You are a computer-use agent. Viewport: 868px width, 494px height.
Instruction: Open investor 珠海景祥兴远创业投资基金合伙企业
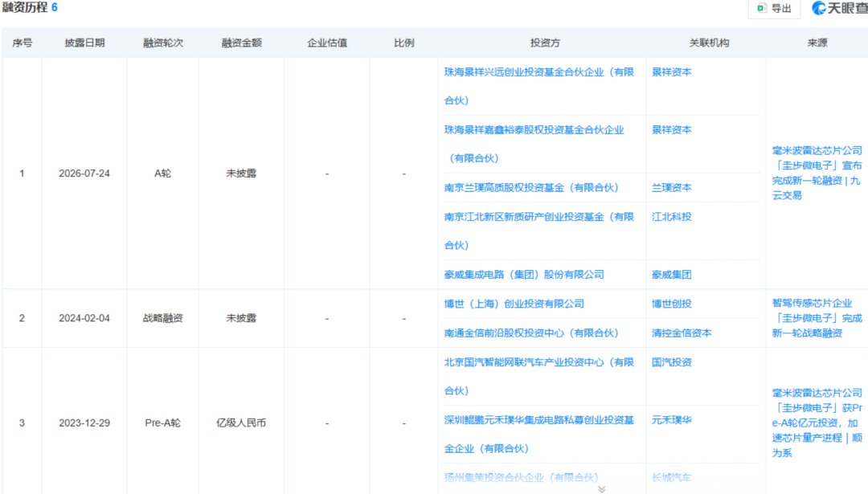click(x=538, y=86)
